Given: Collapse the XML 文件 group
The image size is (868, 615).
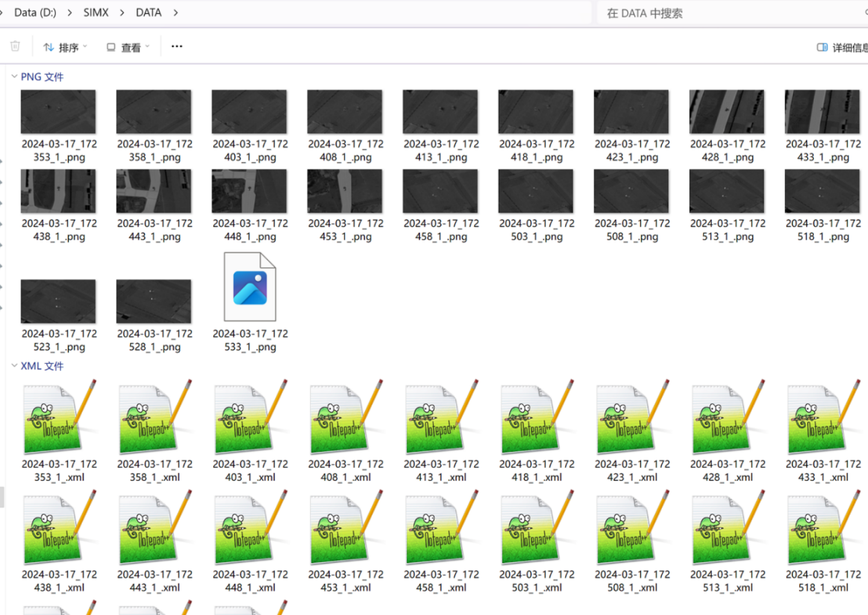Looking at the screenshot, I should tap(14, 366).
